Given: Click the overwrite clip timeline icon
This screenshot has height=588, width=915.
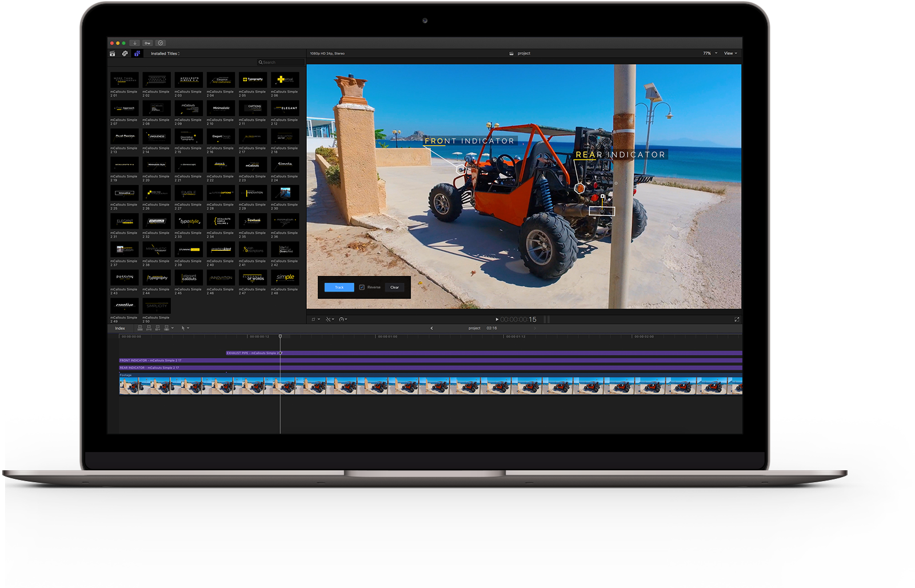Looking at the screenshot, I should pos(166,328).
